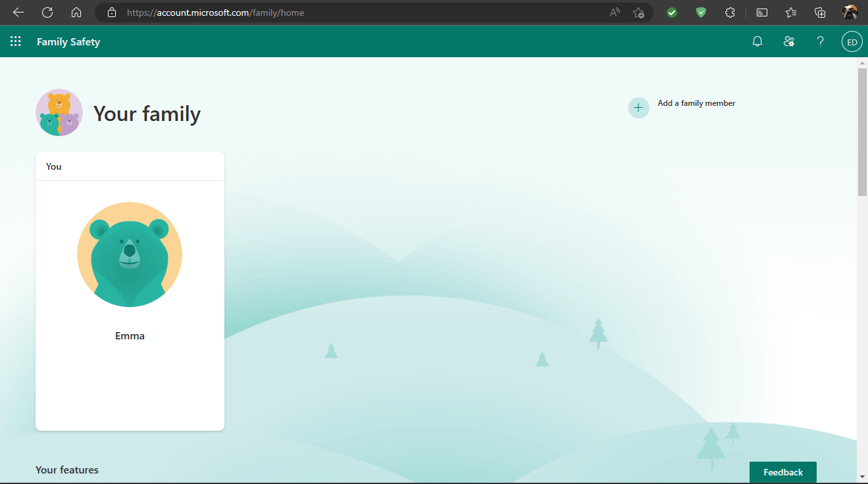Add this page to favorites
The height and width of the screenshot is (484, 868).
638,12
